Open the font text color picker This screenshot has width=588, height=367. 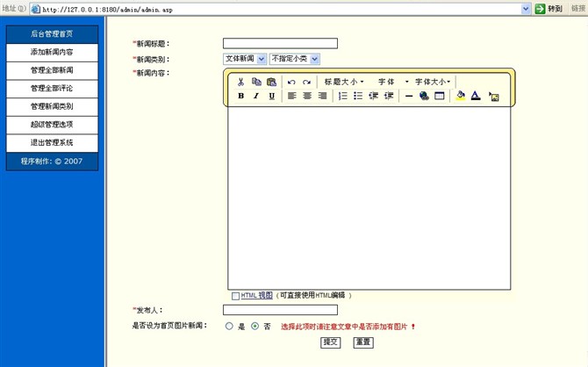click(476, 96)
